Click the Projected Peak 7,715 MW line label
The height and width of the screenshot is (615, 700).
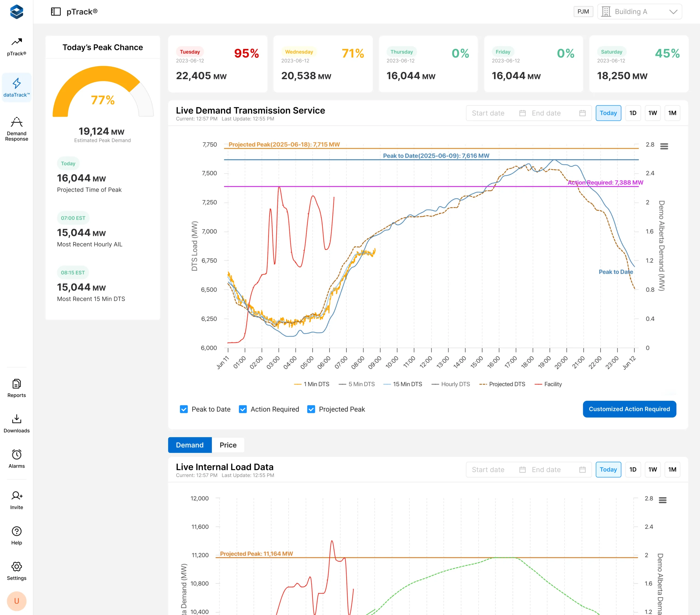click(284, 144)
